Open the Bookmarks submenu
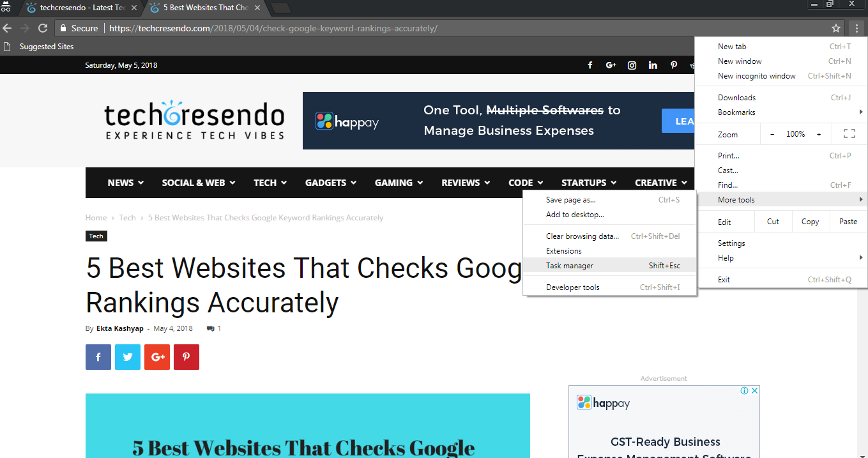 (x=781, y=112)
